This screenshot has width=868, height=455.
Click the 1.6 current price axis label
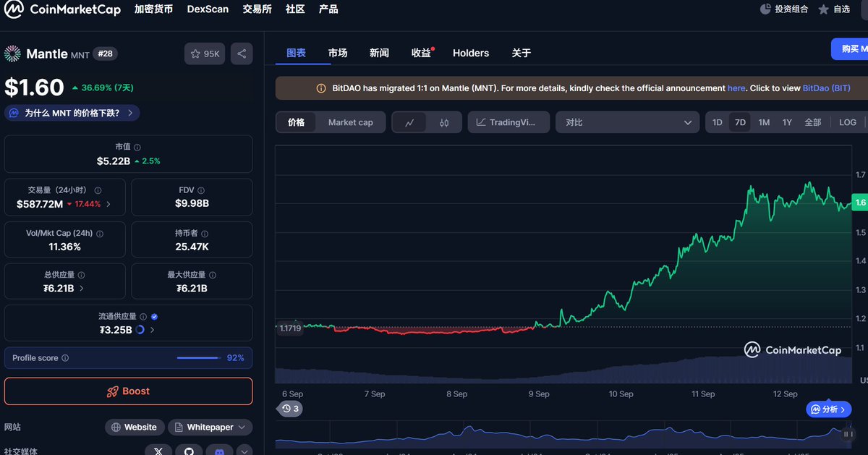click(x=859, y=203)
